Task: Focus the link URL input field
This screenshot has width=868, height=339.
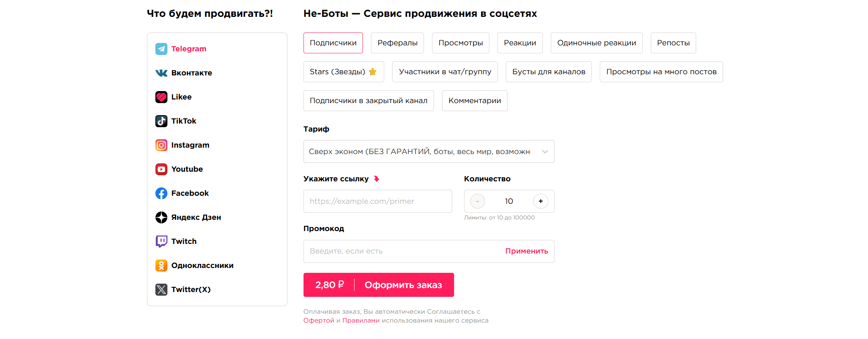Action: pyautogui.click(x=377, y=201)
